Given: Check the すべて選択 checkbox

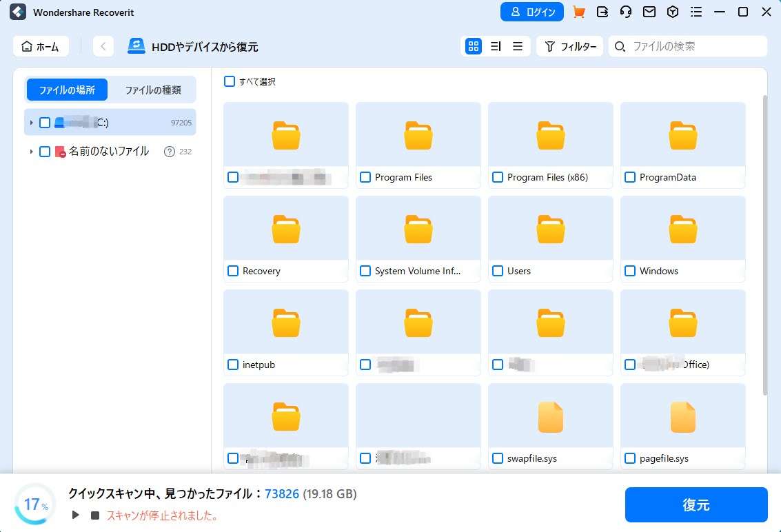Looking at the screenshot, I should [x=229, y=81].
